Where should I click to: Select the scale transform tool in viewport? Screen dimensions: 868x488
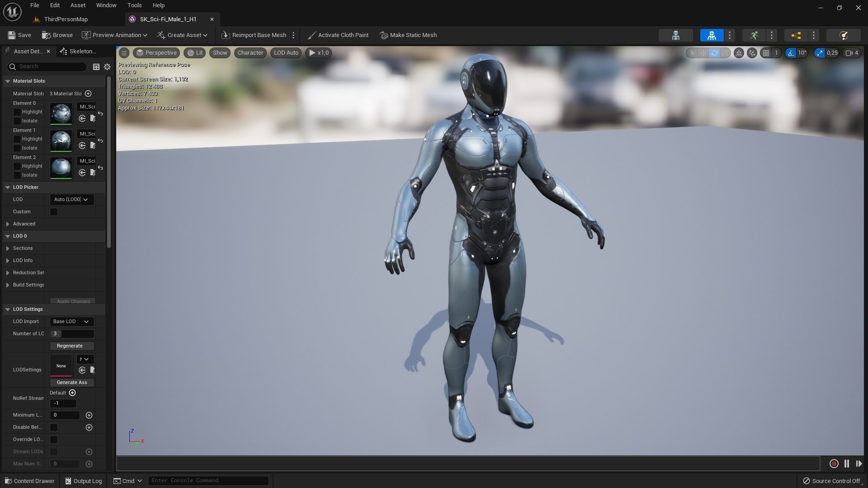pyautogui.click(x=725, y=53)
